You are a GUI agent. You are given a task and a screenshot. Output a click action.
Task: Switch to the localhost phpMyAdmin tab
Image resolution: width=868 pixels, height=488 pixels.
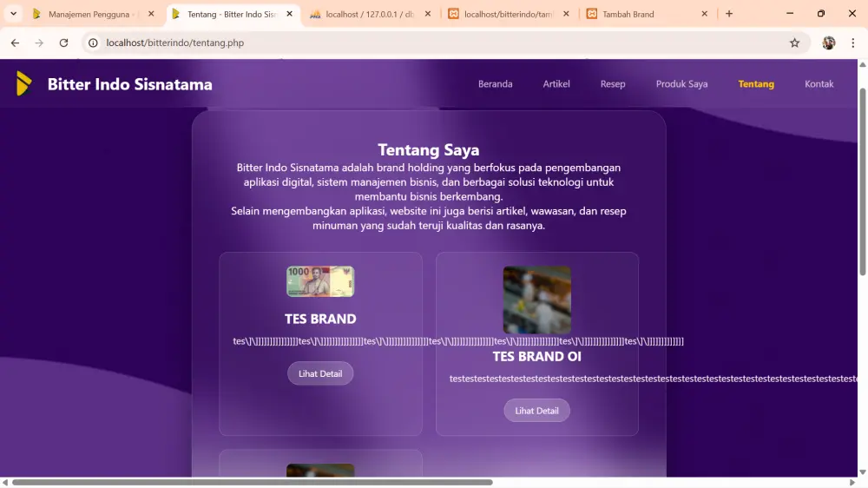point(365,14)
